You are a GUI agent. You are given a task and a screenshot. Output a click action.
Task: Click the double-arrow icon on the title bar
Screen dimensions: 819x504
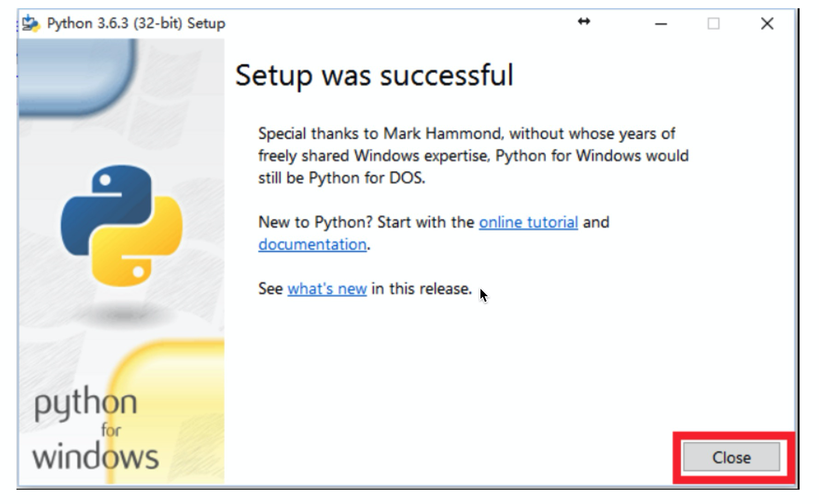point(584,22)
